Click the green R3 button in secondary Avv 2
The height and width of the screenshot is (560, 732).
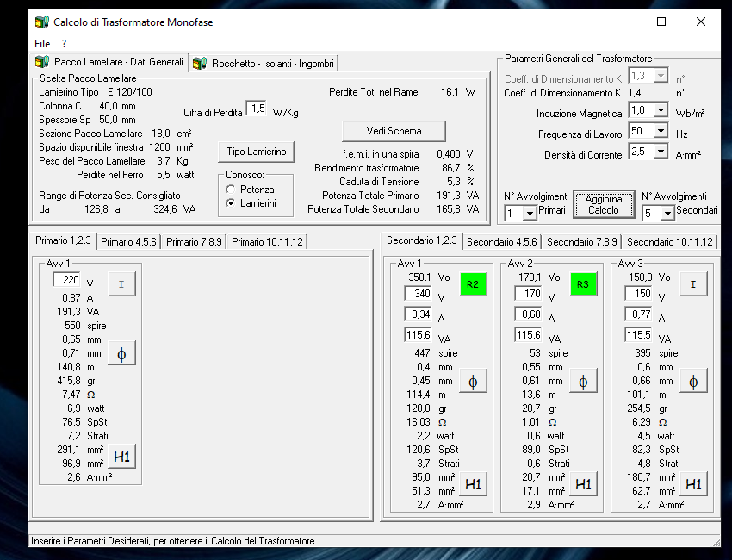point(583,283)
